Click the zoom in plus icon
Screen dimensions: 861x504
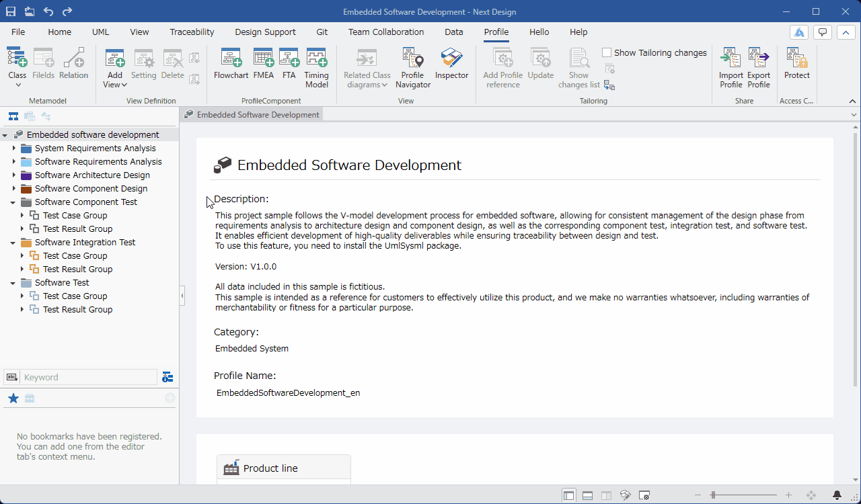(x=789, y=495)
